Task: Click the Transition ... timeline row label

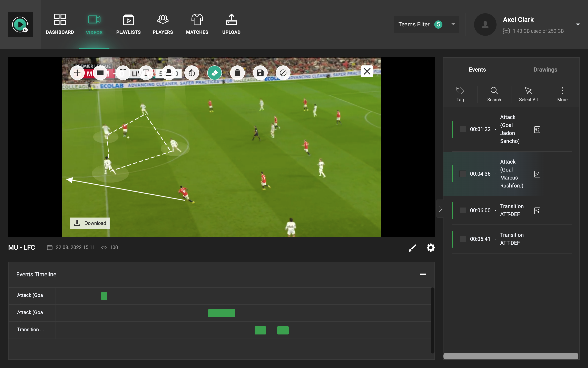Action: pos(30,330)
